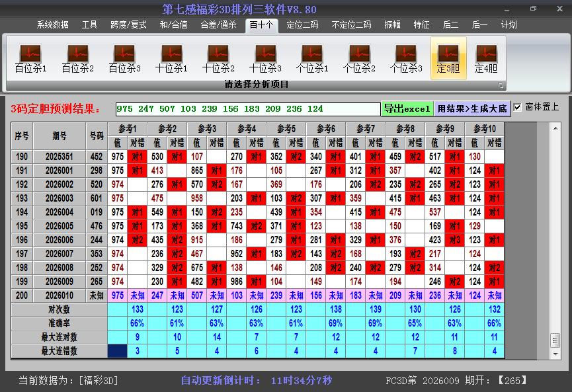Image resolution: width=572 pixels, height=392 pixels.
Task: Open the 跨度/复式 menu tab
Action: [x=128, y=25]
